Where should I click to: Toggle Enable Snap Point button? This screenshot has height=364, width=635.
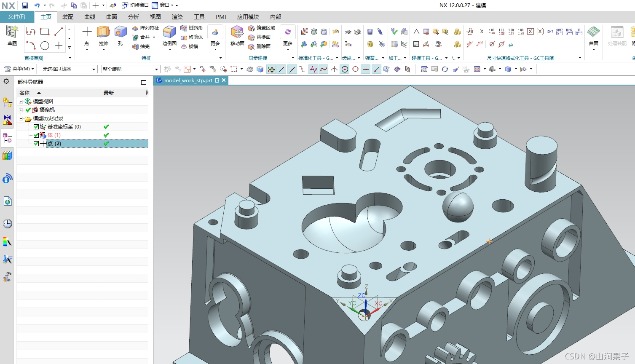pyautogui.click(x=271, y=69)
